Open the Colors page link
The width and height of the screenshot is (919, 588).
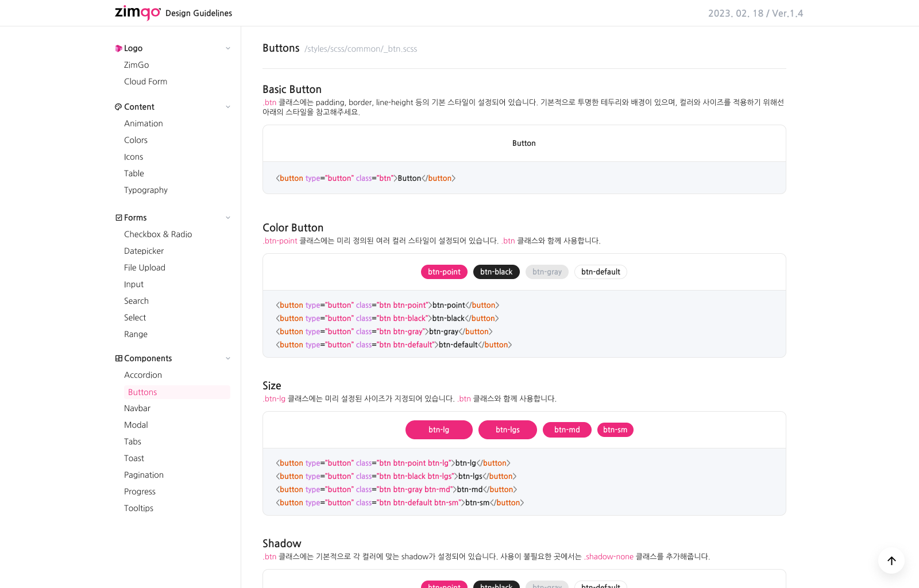click(136, 140)
